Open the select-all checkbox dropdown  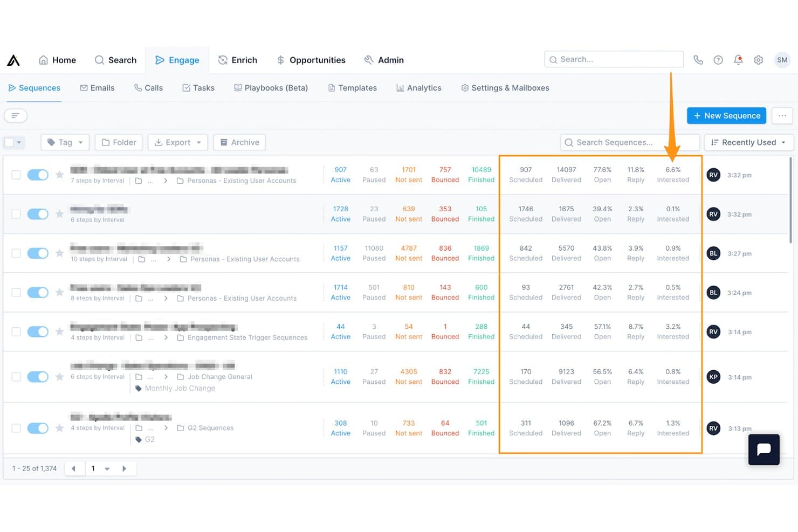point(19,142)
